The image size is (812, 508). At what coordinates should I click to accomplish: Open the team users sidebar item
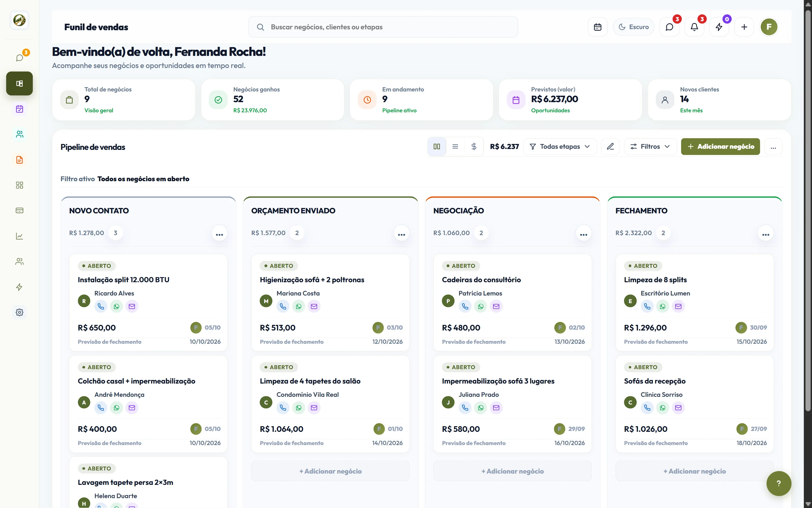pos(19,261)
